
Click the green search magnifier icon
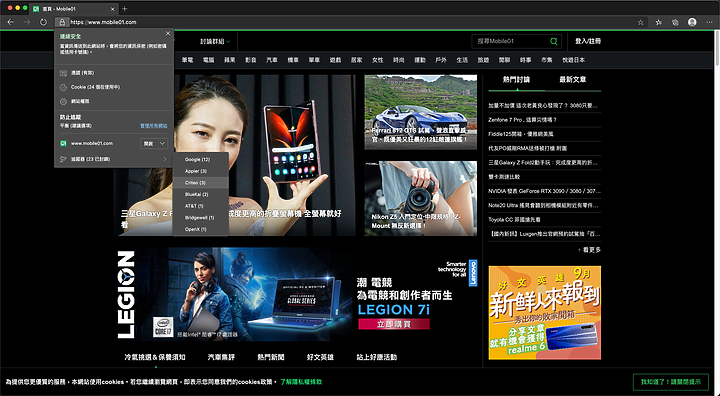(x=554, y=41)
